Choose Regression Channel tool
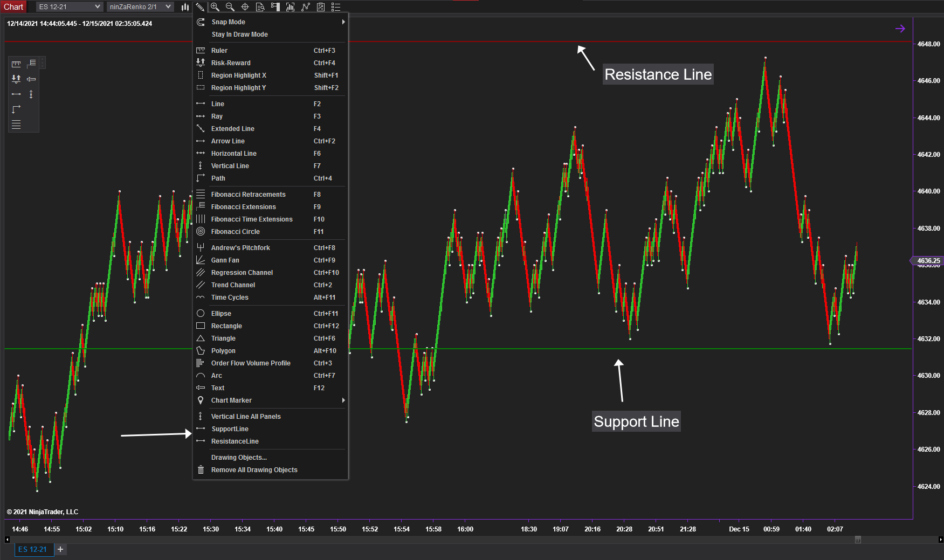 [271, 273]
